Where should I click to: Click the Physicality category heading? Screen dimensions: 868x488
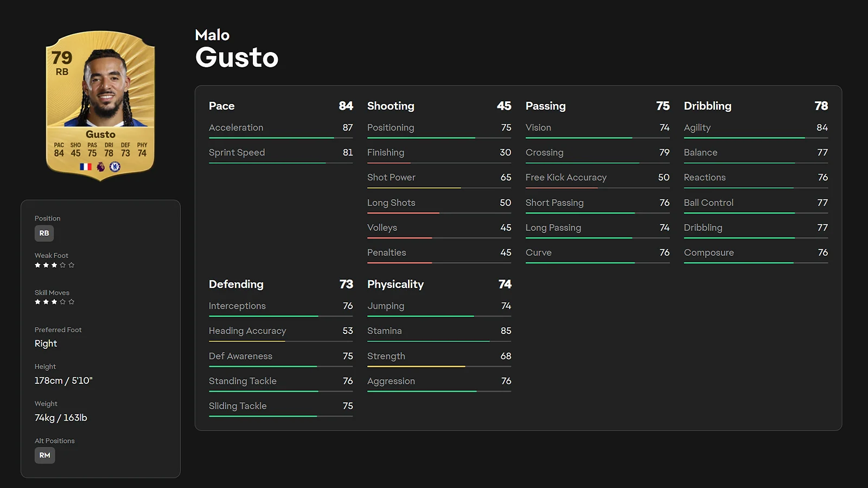tap(395, 285)
